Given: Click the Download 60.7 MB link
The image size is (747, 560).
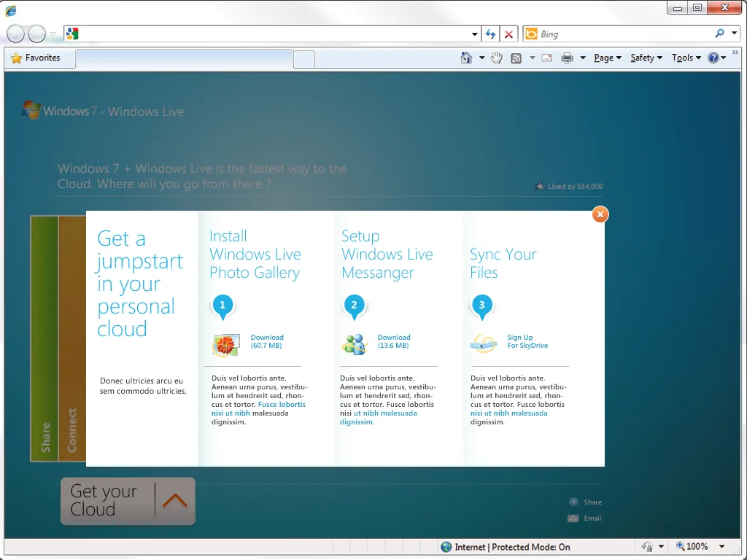Looking at the screenshot, I should click(267, 341).
